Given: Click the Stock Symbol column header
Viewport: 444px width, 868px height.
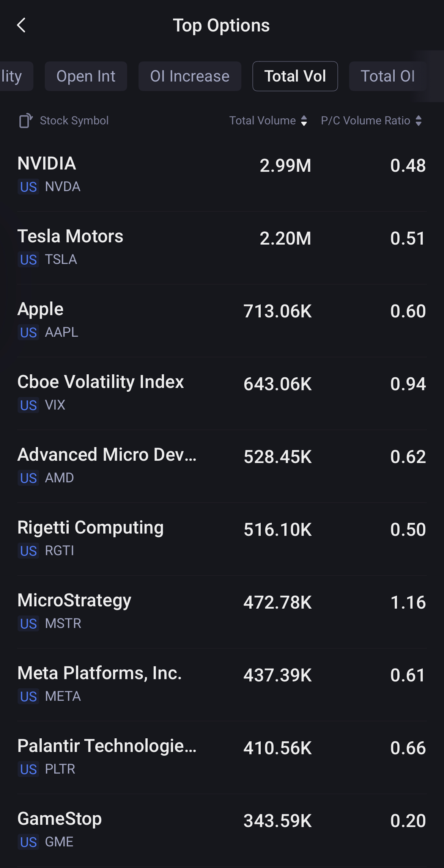Looking at the screenshot, I should tap(74, 121).
